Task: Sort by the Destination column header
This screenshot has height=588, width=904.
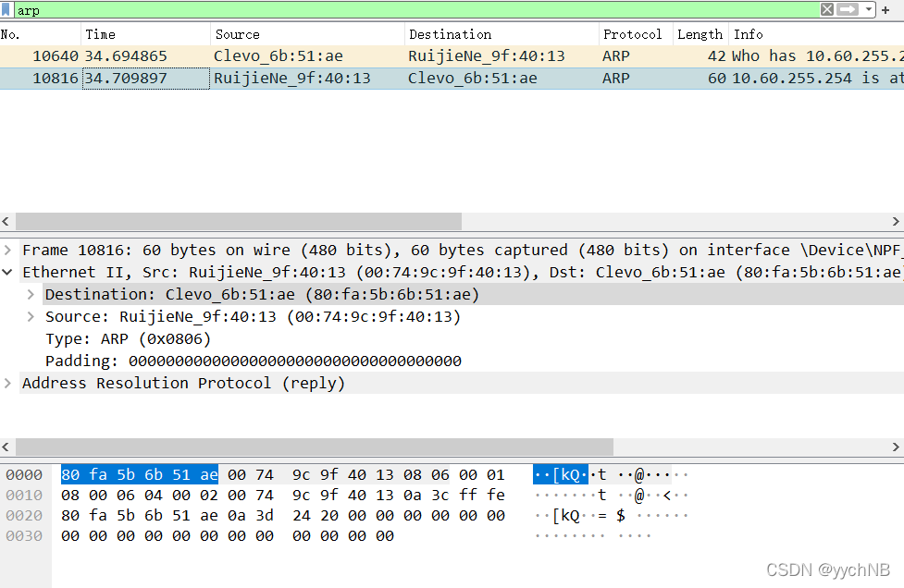Action: [502, 34]
